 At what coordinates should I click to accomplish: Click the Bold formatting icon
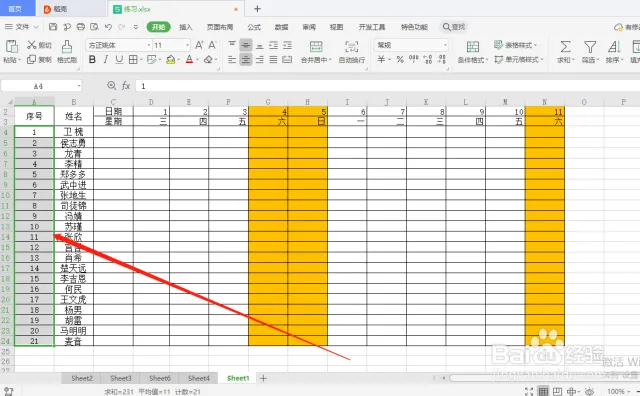pos(92,60)
